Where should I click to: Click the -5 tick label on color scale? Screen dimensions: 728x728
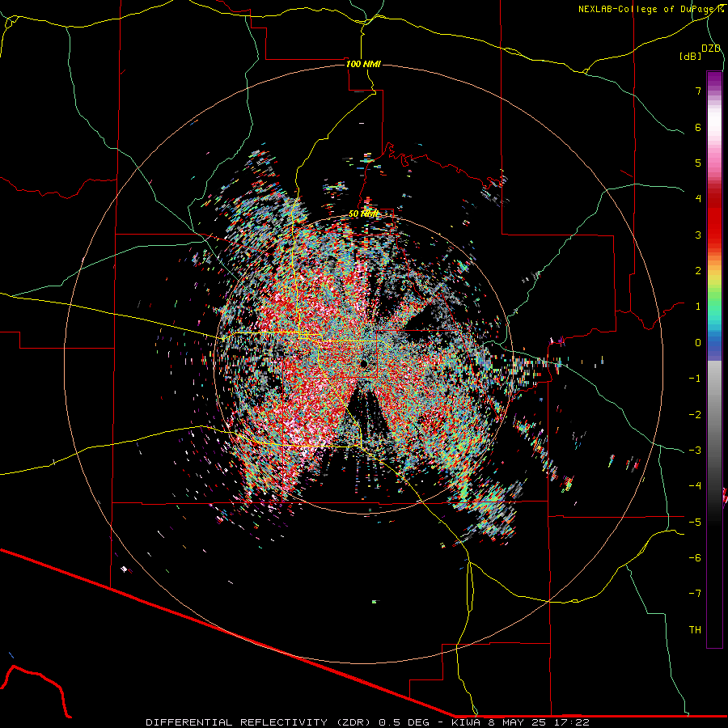click(x=695, y=523)
